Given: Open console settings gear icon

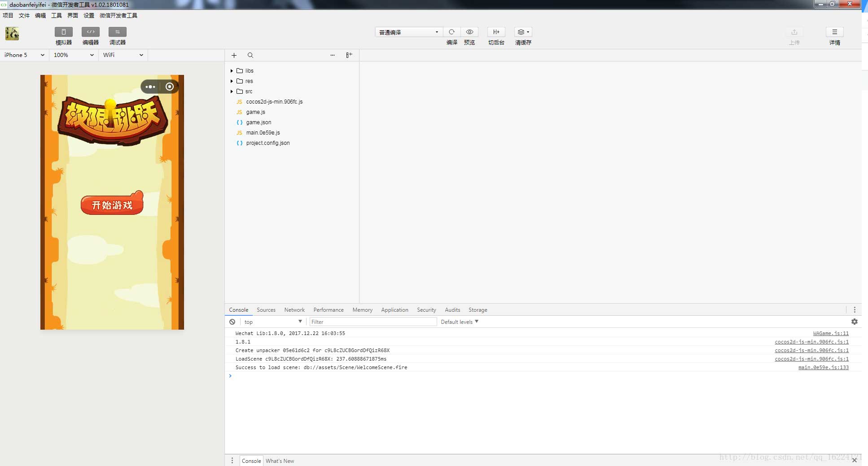Looking at the screenshot, I should [854, 322].
